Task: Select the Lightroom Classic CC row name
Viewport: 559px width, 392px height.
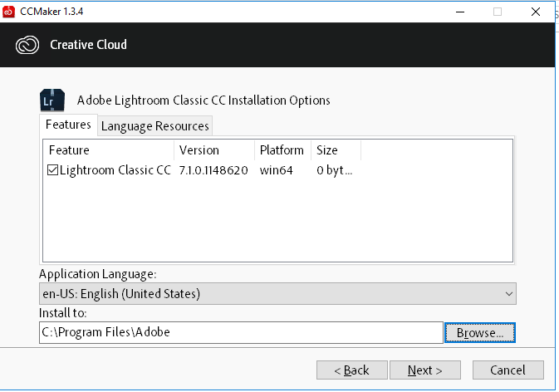Action: (115, 170)
